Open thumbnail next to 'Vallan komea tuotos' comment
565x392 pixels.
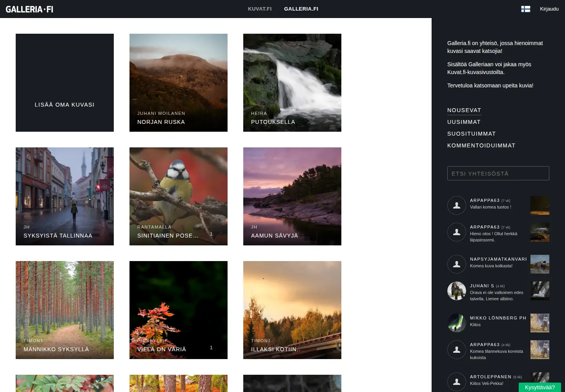tap(540, 205)
